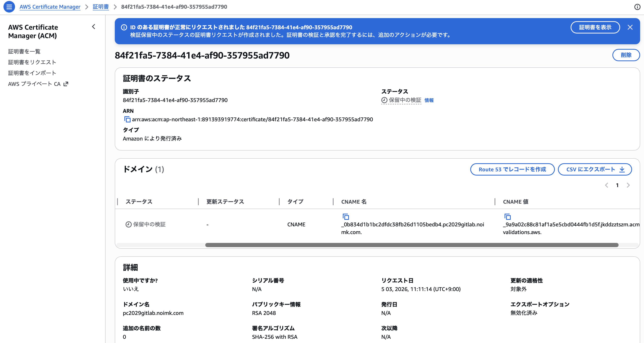The image size is (644, 343).
Task: Click the info circle icon in blue banner
Action: coord(124,27)
